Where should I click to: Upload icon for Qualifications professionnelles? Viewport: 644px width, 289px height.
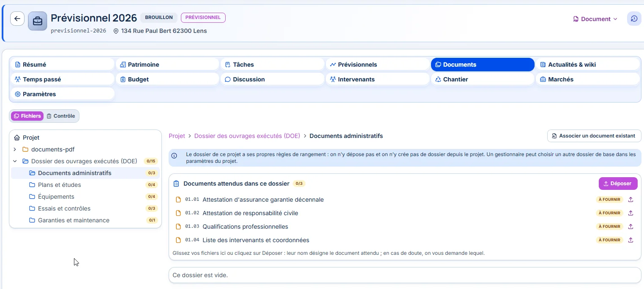(x=630, y=227)
